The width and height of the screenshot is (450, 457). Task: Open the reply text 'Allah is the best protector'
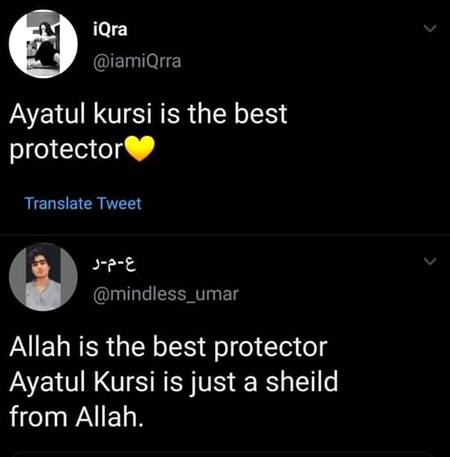(168, 347)
